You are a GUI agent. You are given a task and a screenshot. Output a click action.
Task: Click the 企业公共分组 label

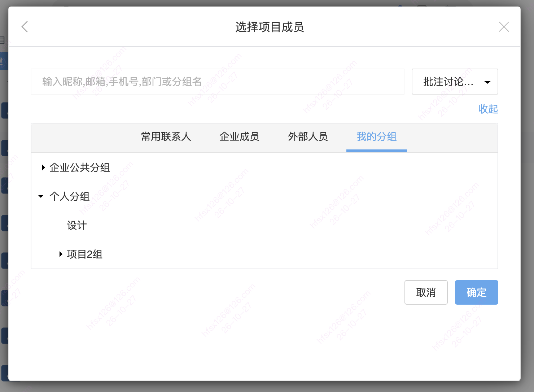point(80,167)
